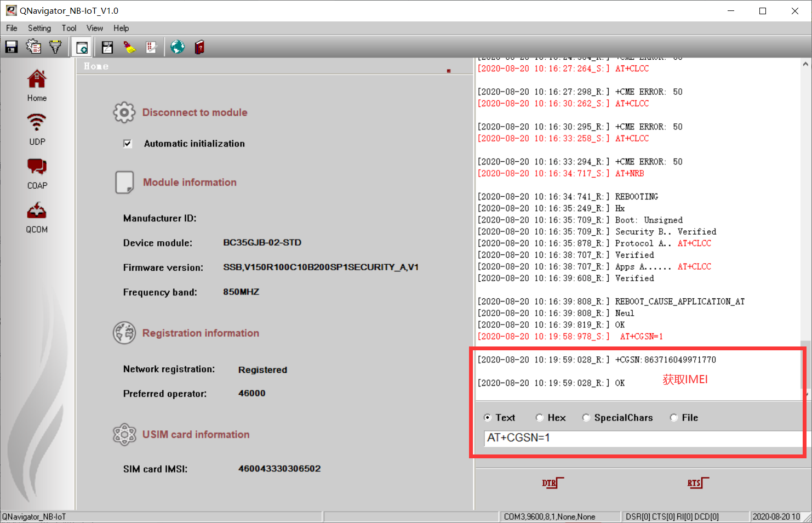812x523 pixels.
Task: Click the save disk icon on the toolbar
Action: (x=11, y=47)
